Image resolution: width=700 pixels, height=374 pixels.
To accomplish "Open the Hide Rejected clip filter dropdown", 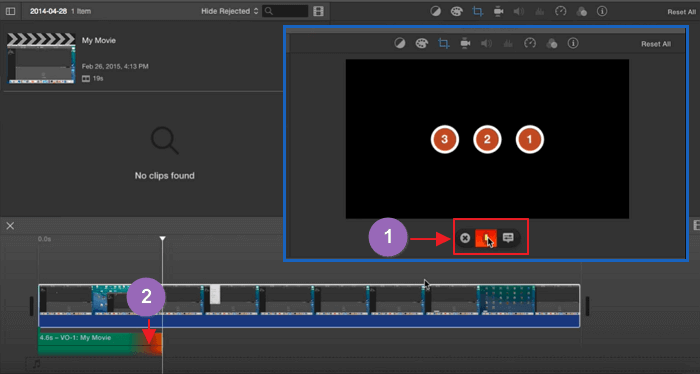I will point(229,11).
